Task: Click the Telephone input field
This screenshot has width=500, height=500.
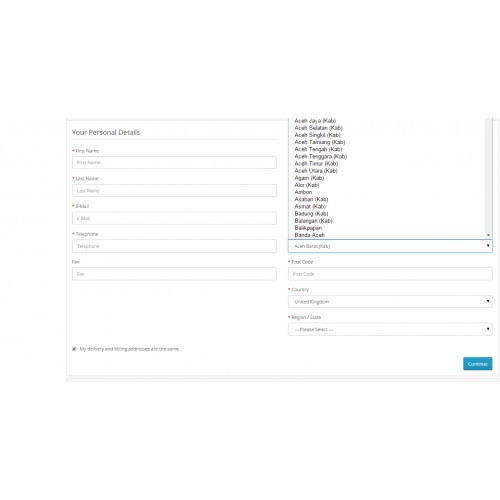Action: pos(174,246)
